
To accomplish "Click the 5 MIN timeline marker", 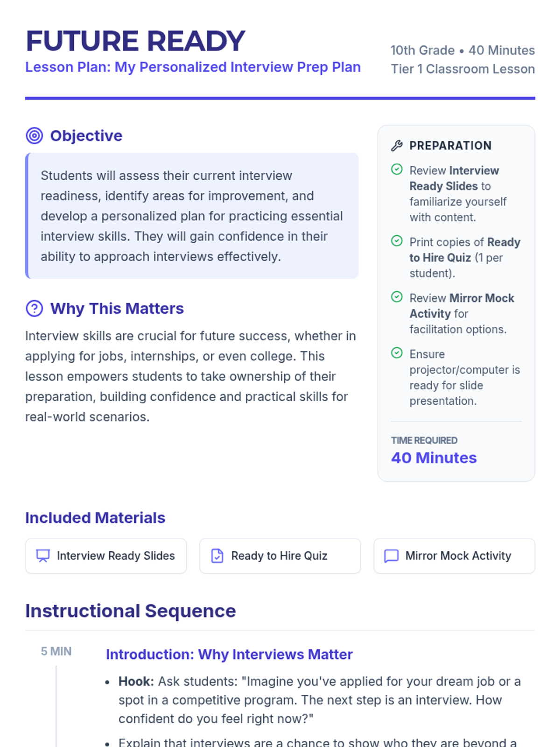I will pos(56,651).
